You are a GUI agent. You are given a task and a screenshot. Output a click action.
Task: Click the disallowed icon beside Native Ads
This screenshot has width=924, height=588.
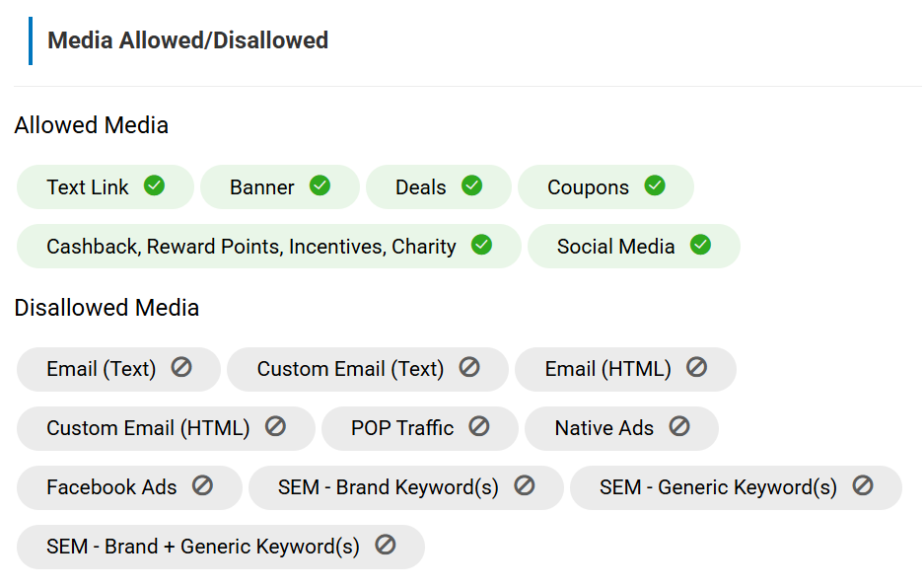679,426
